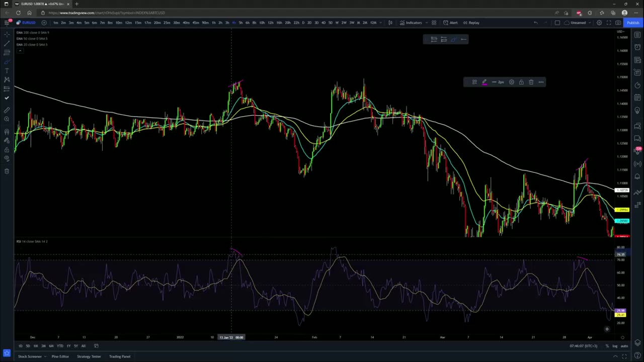Open the candlestick chart style selector

tap(390, 23)
